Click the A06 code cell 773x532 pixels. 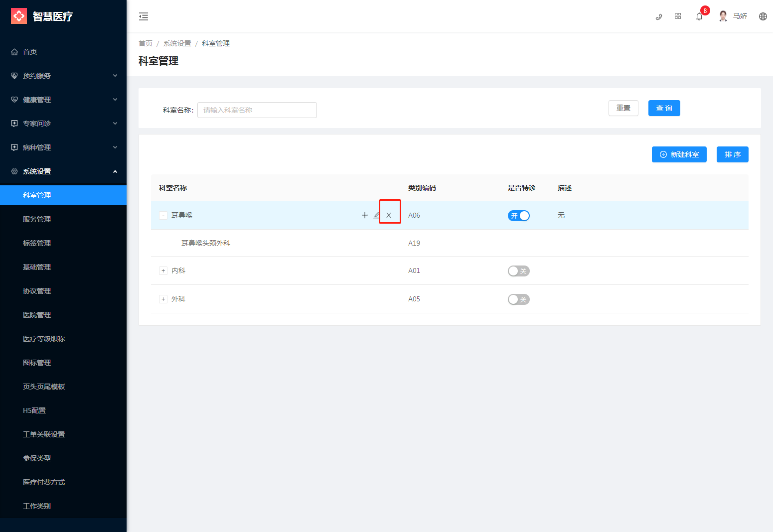414,215
